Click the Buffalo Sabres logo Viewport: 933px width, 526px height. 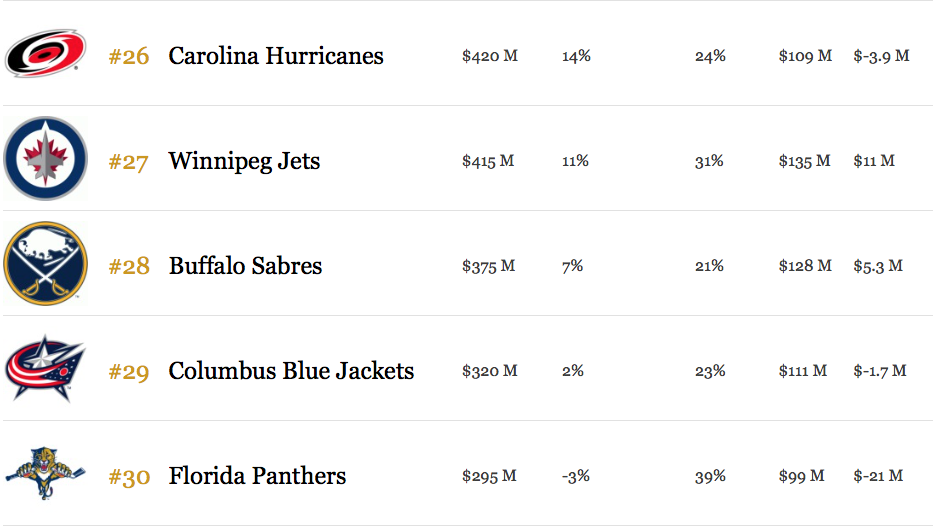click(x=45, y=264)
